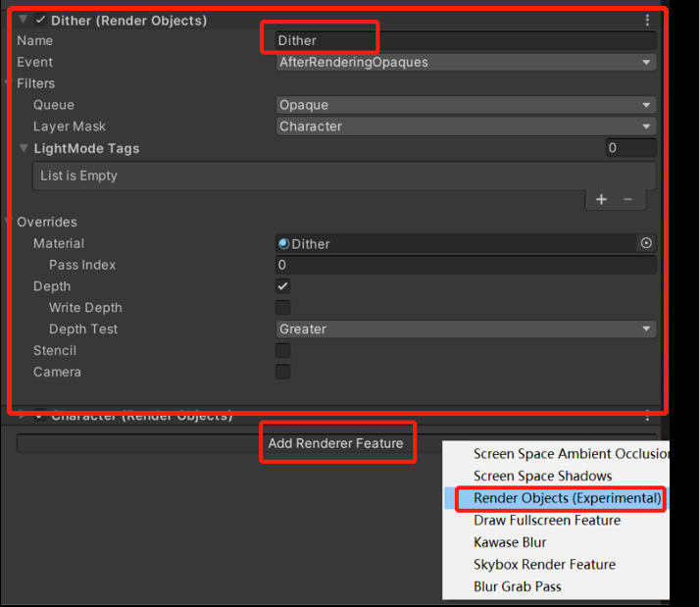Viewport: 700px width, 607px height.
Task: Click the Name text field containing Dither
Action: 466,40
